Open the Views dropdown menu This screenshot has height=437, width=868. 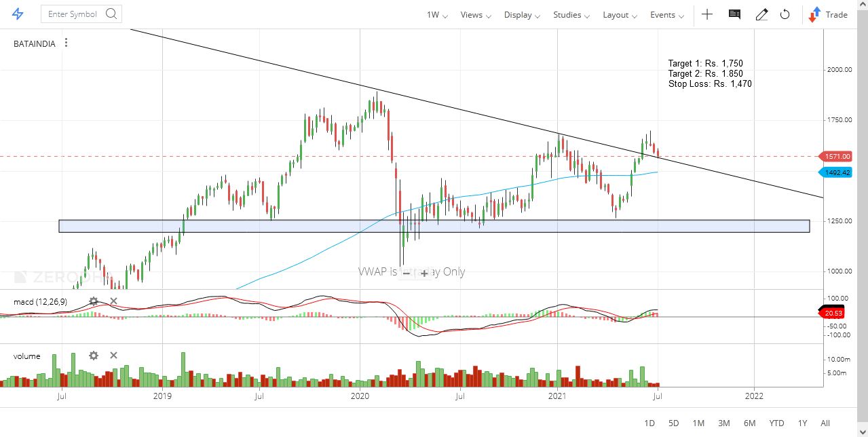click(476, 15)
